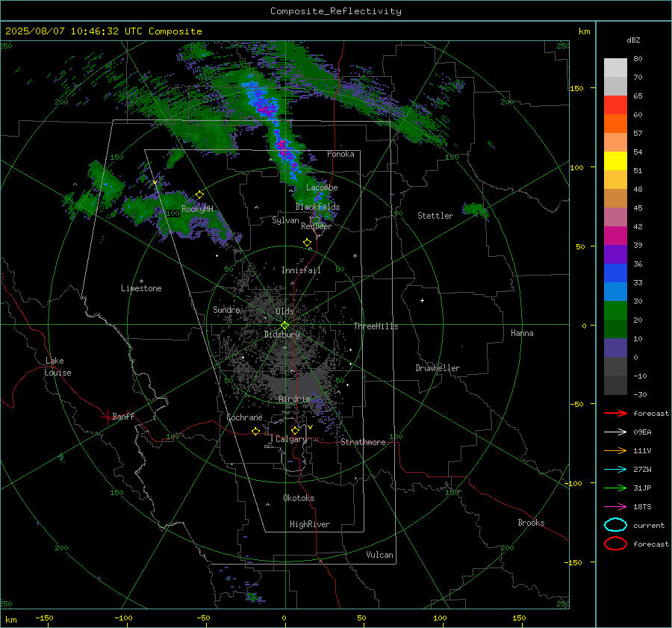Click the dBZ legend heading
The image size is (672, 628).
[x=633, y=40]
